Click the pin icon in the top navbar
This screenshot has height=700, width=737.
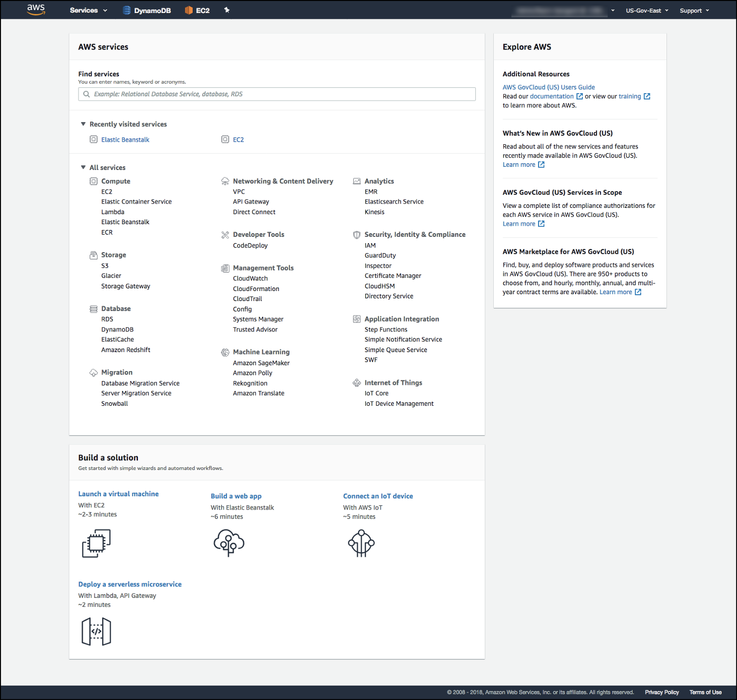point(226,9)
